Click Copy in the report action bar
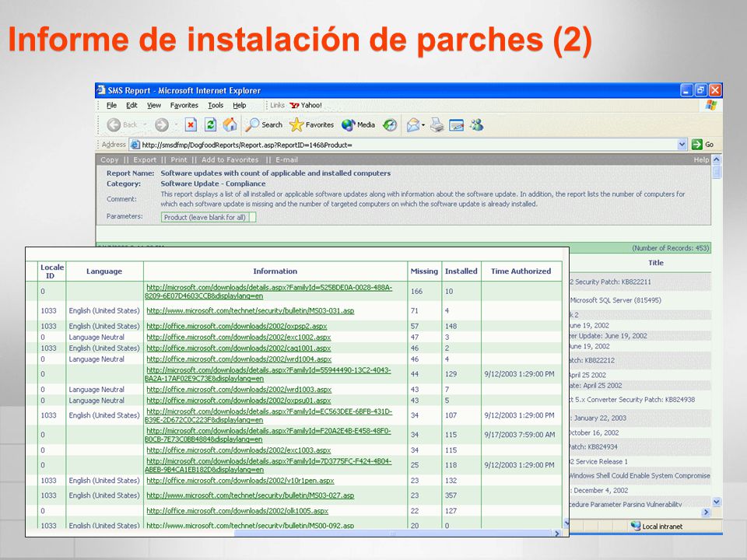747x560 pixels. pyautogui.click(x=109, y=160)
